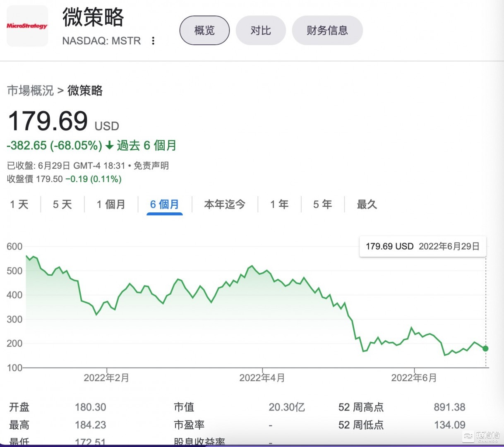The height and width of the screenshot is (447, 504).
Task: Click the price tooltip showing 179.69 USD
Action: pyautogui.click(x=422, y=246)
